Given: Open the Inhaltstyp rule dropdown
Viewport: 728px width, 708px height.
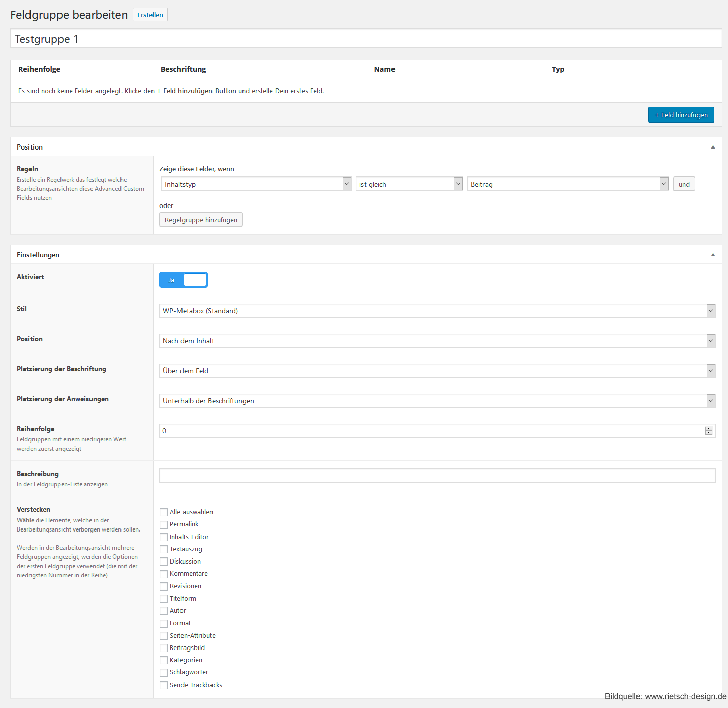Looking at the screenshot, I should click(256, 184).
